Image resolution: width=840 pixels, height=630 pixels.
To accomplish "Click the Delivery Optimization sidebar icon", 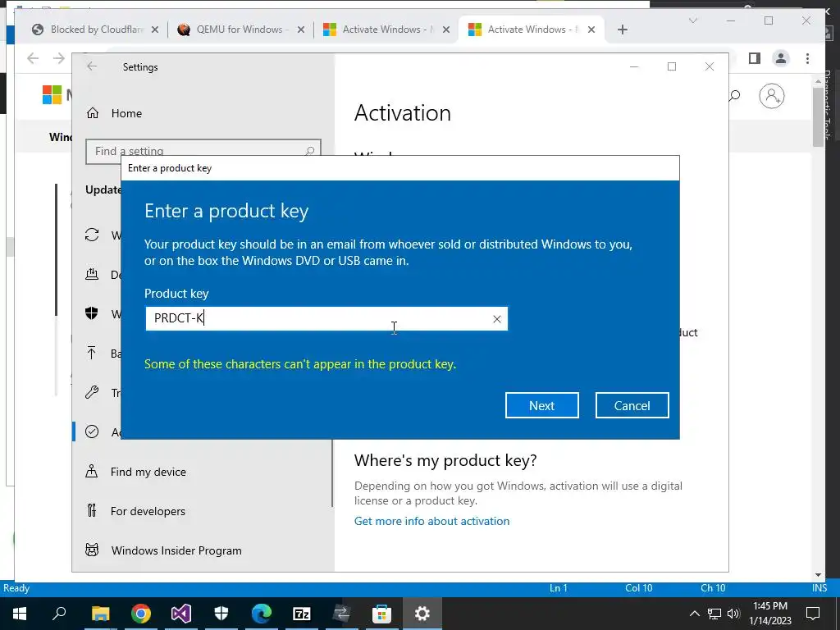I will [92, 274].
